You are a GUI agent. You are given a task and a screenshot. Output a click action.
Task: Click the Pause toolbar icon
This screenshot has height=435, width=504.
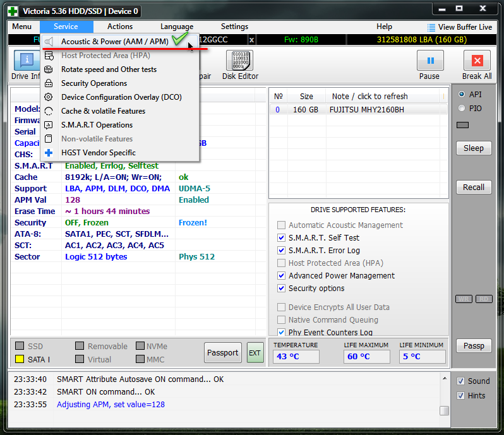430,61
